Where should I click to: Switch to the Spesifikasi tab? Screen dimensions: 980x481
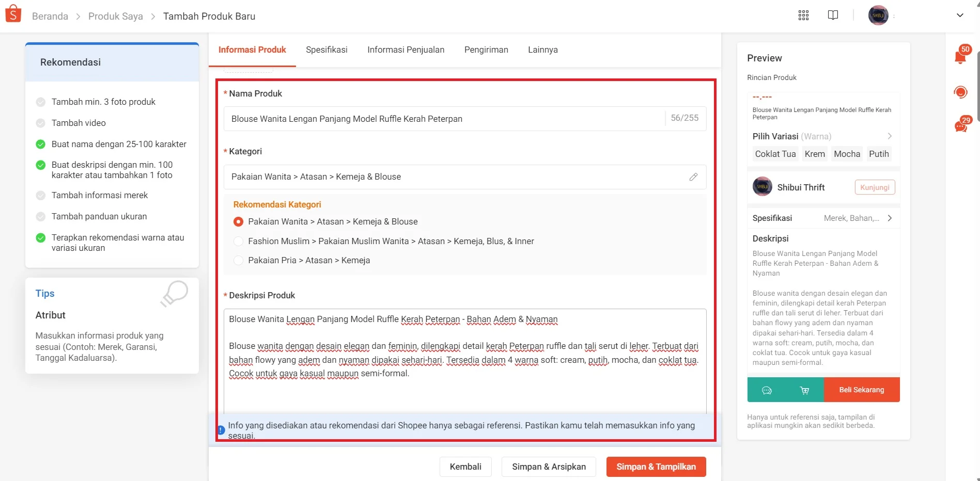click(326, 50)
